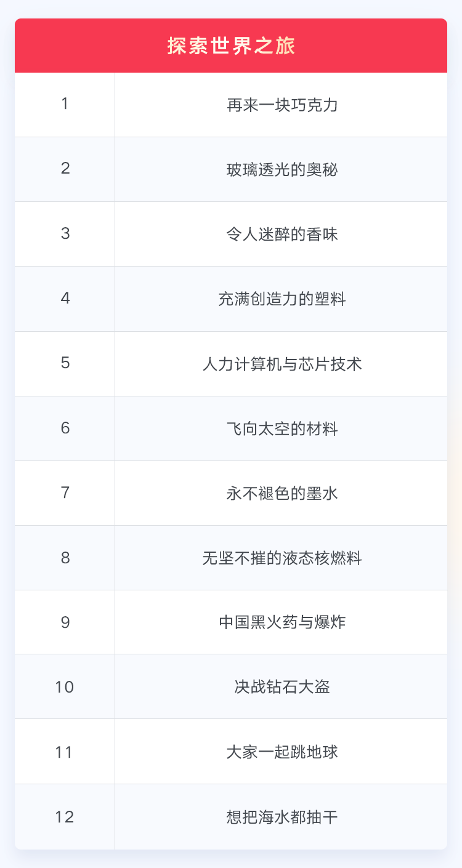Click the number 9 cell
The height and width of the screenshot is (868, 462).
coord(65,622)
